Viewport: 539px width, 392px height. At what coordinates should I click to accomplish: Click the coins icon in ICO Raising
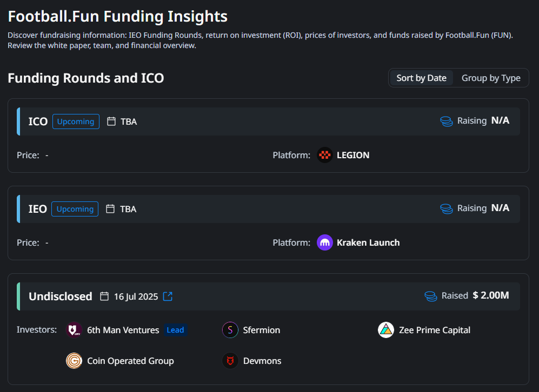[x=446, y=121]
